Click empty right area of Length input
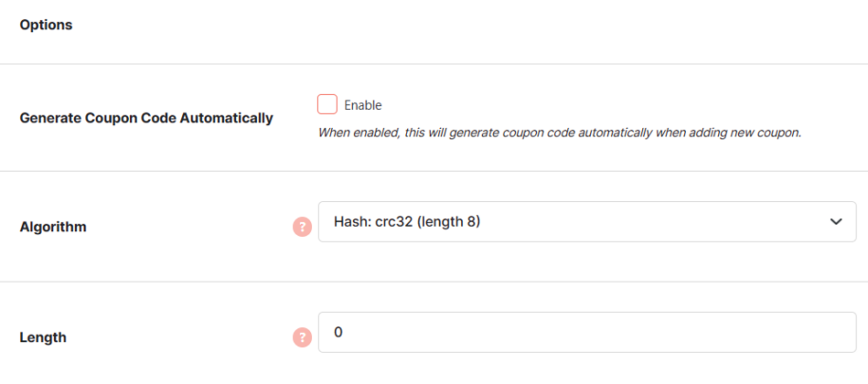868x384 pixels. tap(720, 332)
